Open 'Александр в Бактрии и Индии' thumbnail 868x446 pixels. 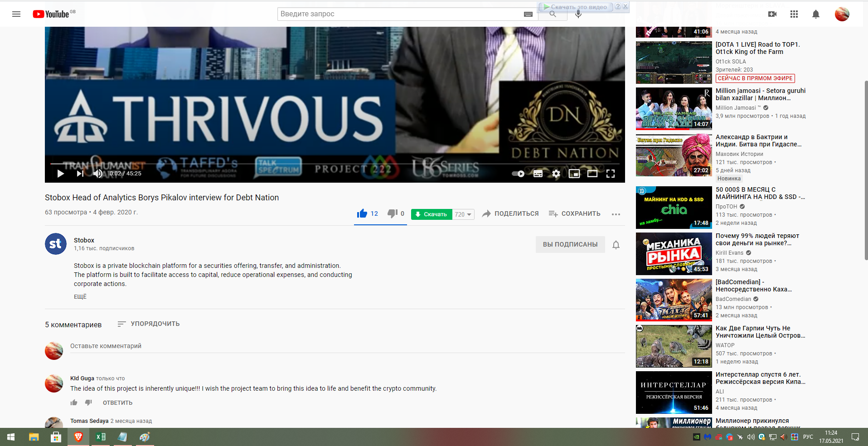[674, 155]
